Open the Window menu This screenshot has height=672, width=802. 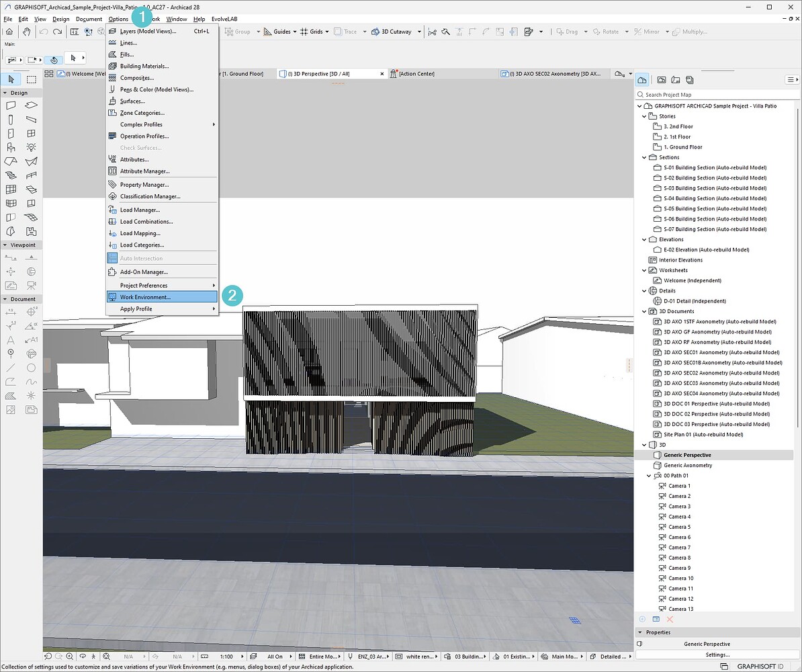177,19
